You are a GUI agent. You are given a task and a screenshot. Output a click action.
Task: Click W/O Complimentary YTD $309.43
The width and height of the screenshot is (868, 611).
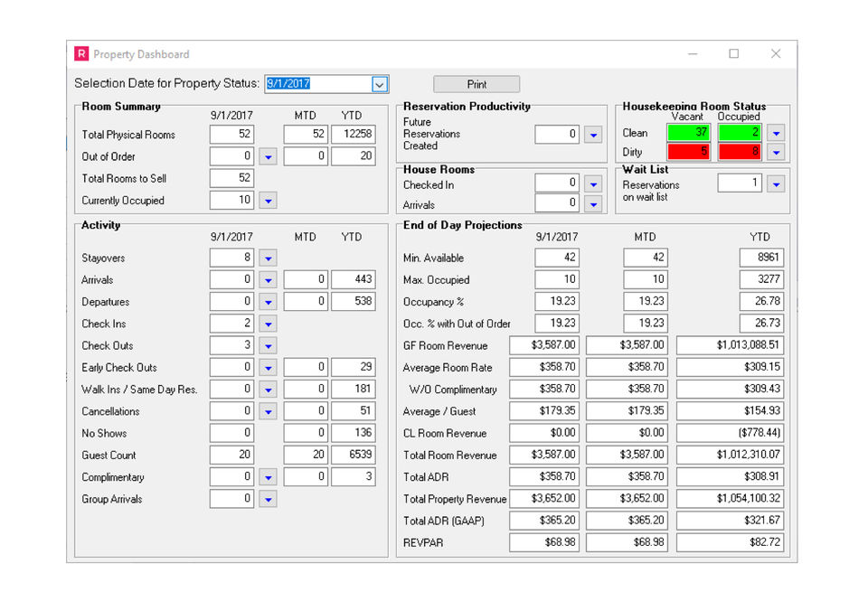click(x=730, y=390)
